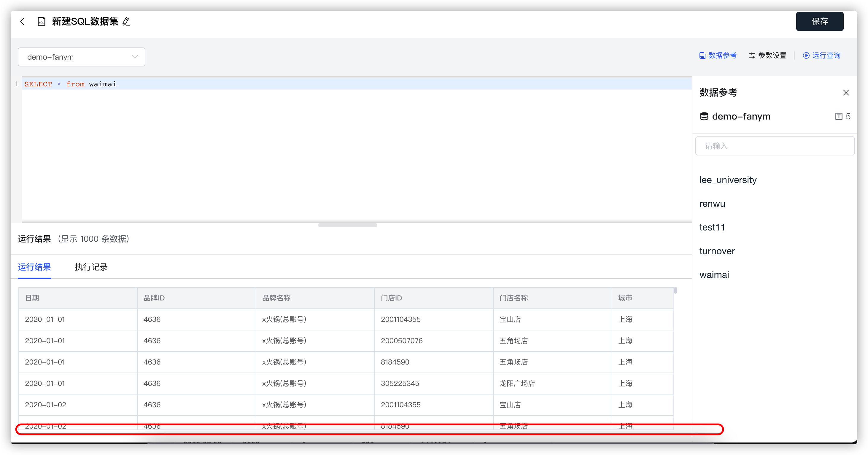The width and height of the screenshot is (868, 455).
Task: Click the 门店ID column header
Action: point(434,298)
